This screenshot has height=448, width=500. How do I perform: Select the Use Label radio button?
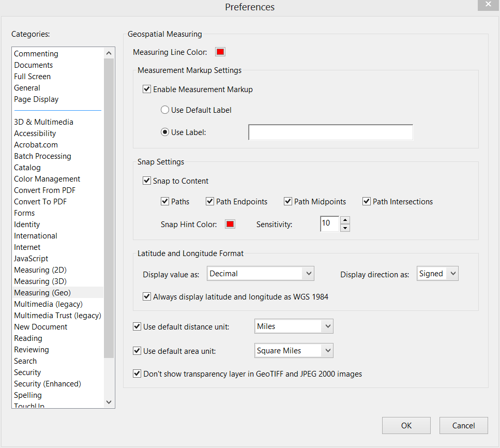(165, 132)
